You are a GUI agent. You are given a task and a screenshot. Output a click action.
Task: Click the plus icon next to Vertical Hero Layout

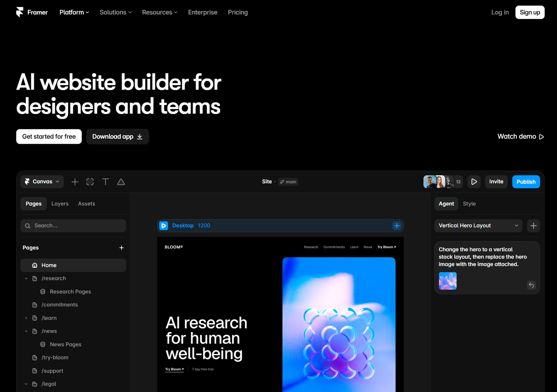533,226
